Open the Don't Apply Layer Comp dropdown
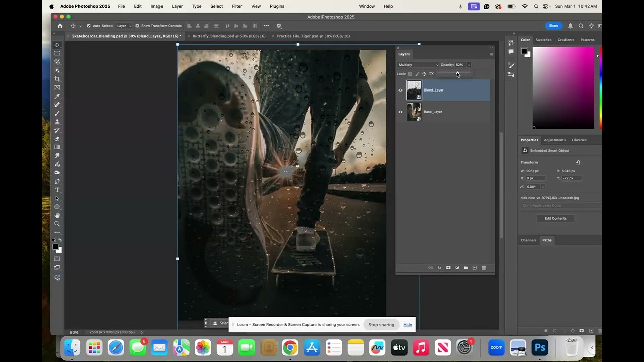Viewport: 644px width, 362px height. tap(560, 205)
